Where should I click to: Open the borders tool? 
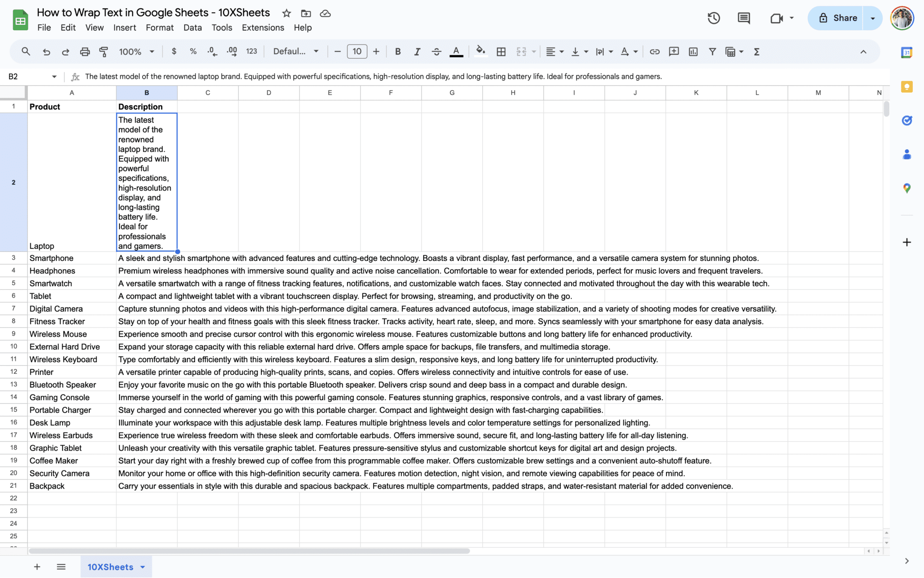[501, 51]
